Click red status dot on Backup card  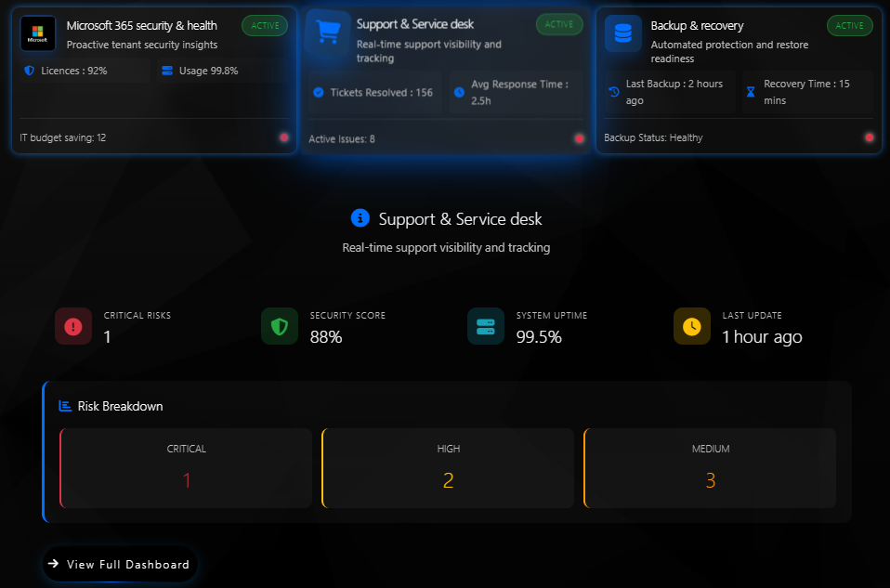coord(869,137)
